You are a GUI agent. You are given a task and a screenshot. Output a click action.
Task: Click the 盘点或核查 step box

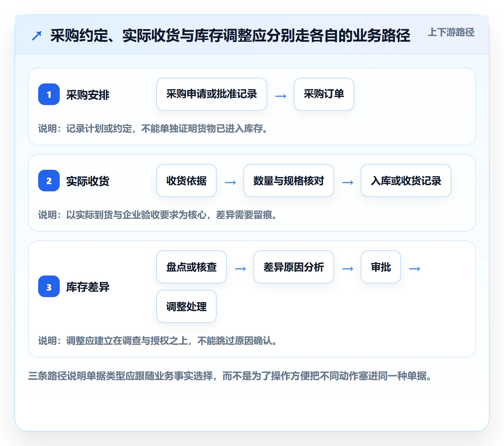pos(192,267)
